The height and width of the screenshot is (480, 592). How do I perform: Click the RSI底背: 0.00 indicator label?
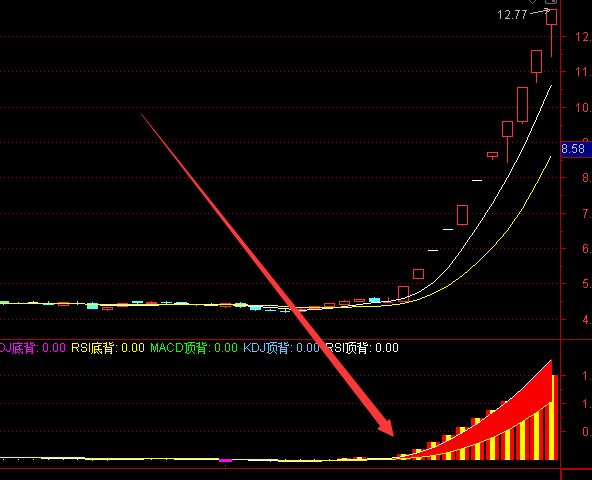108,347
